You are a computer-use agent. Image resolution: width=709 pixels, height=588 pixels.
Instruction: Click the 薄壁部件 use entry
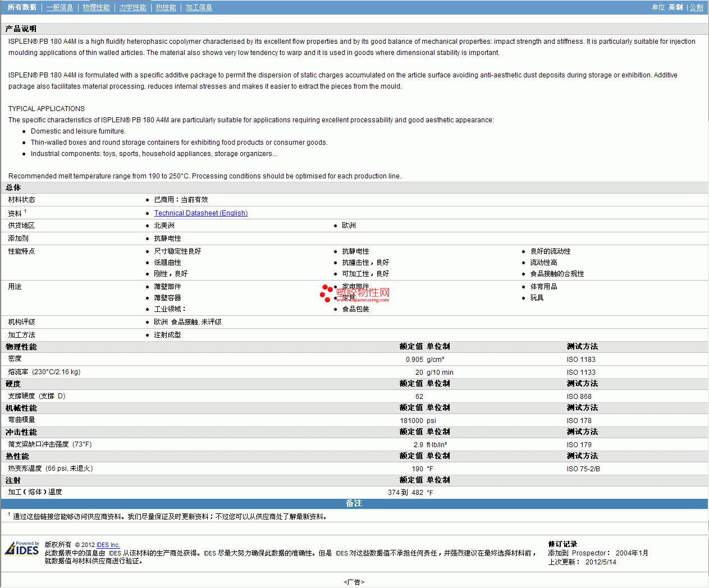[167, 287]
